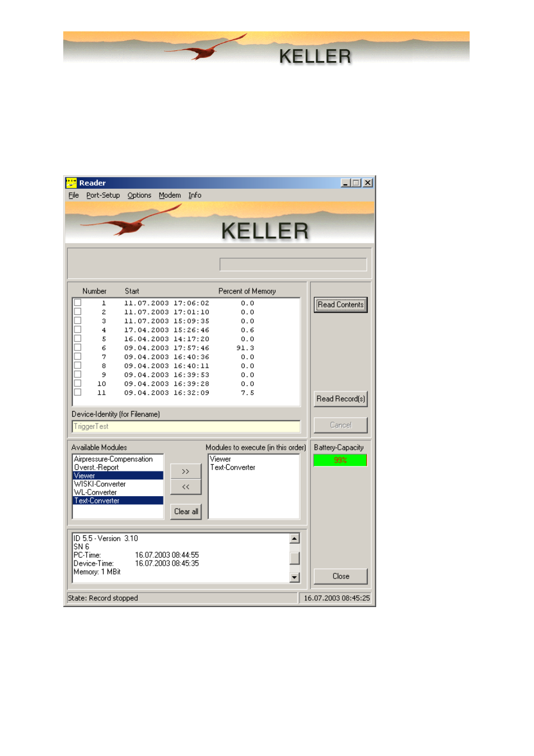Click the status bar date and time
Screen dimensions: 534x756
click(337, 598)
